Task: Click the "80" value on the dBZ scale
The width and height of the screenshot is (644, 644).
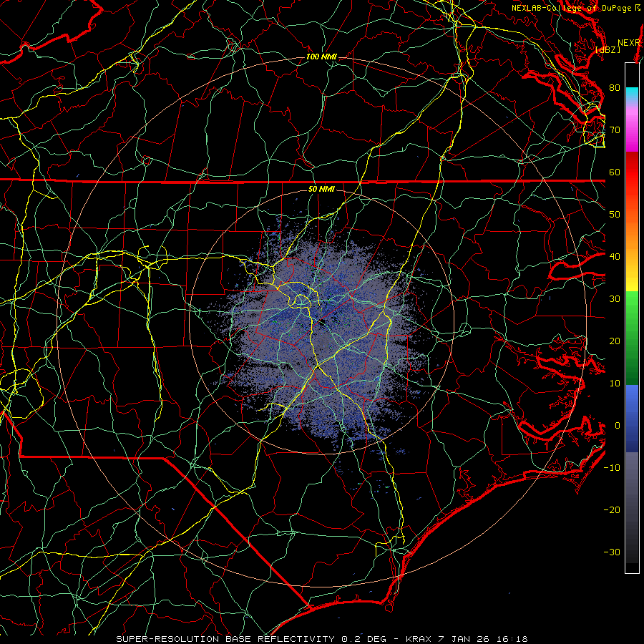Action: (x=615, y=88)
